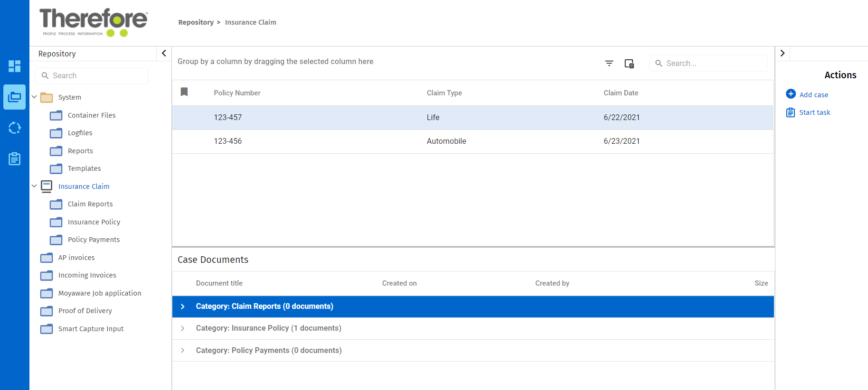868x390 pixels.
Task: Select the Repository folders sidebar icon
Action: coord(14,97)
